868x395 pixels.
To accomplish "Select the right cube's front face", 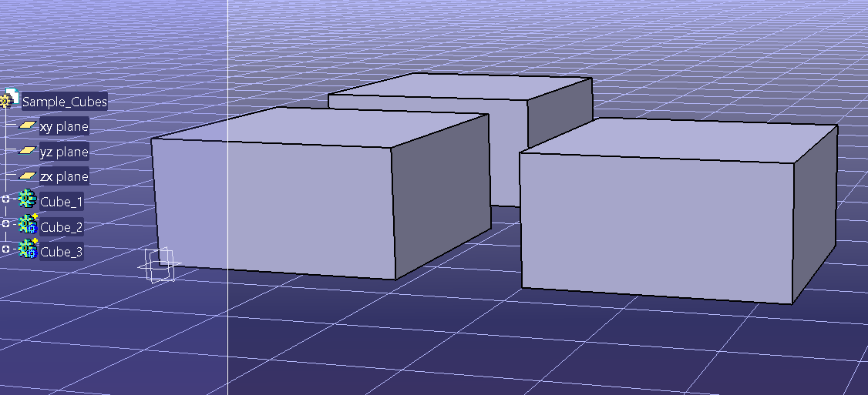I will tap(658, 228).
